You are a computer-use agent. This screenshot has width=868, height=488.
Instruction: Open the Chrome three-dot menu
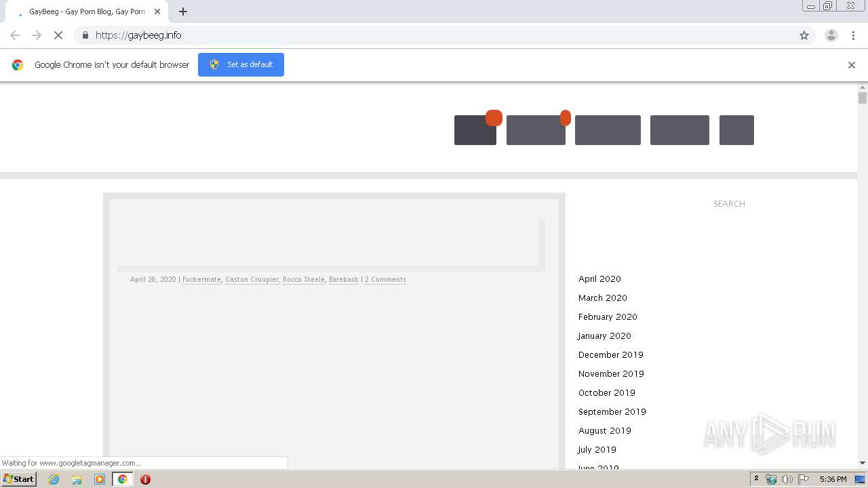pos(853,35)
